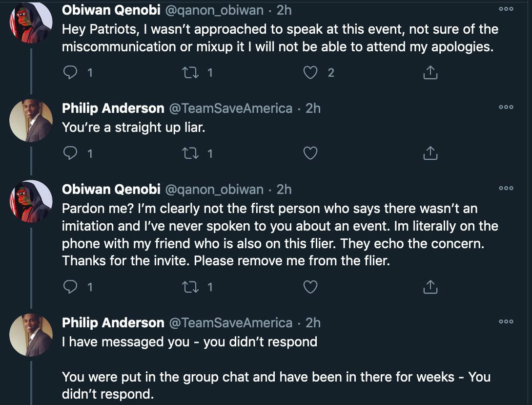Like the 'straight up liar' tweet

310,153
